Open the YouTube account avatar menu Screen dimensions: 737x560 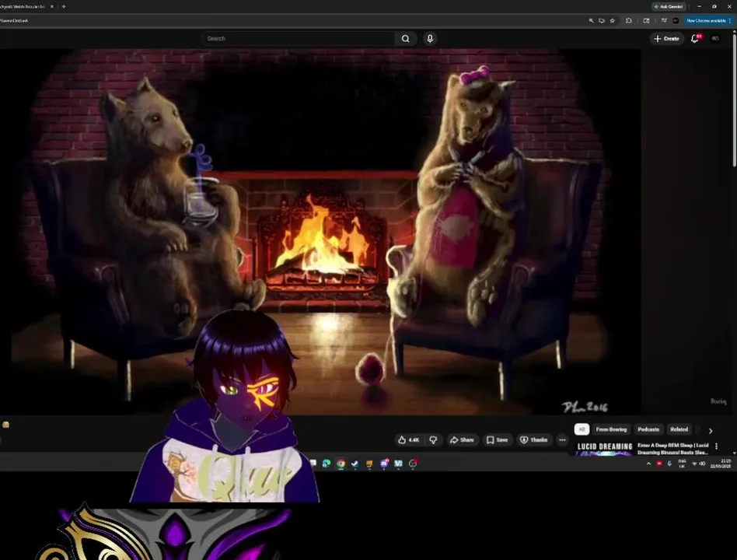[715, 39]
